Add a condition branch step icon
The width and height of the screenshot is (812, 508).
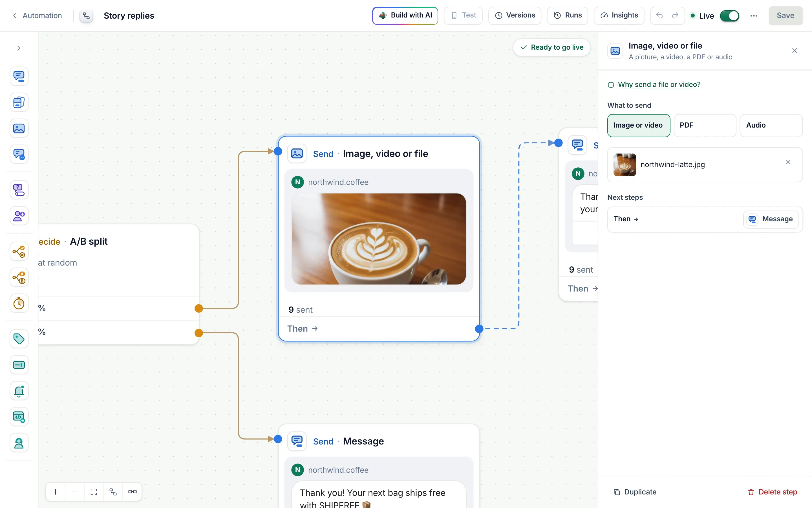tap(19, 251)
